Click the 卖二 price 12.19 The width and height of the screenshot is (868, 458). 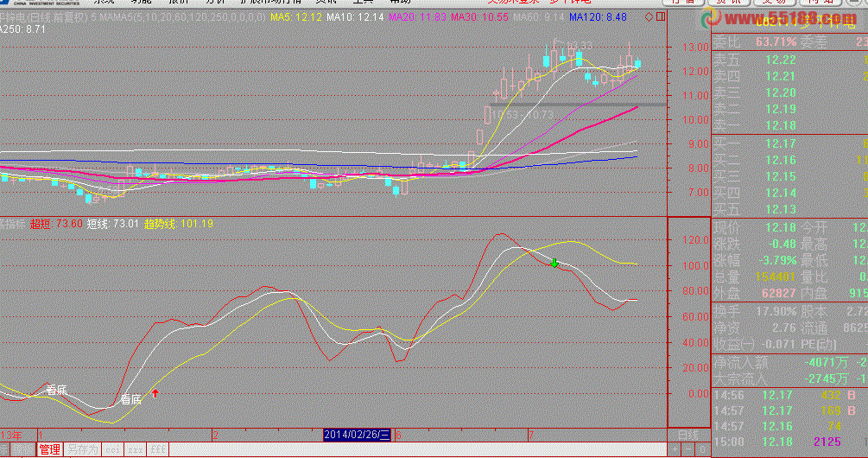pos(781,109)
